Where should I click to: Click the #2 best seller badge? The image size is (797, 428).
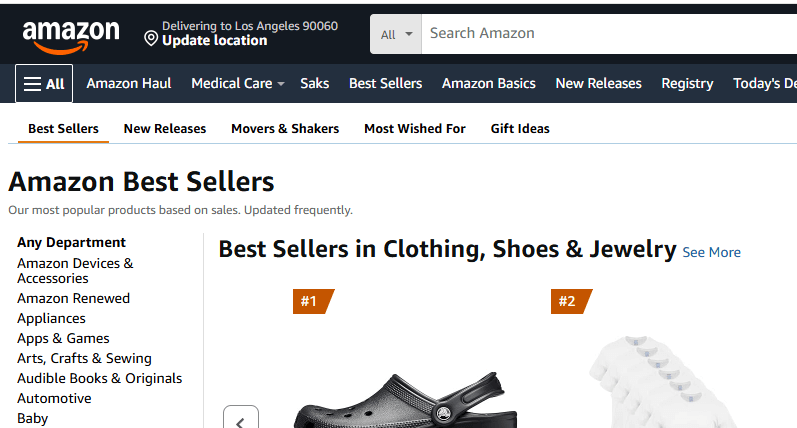571,301
